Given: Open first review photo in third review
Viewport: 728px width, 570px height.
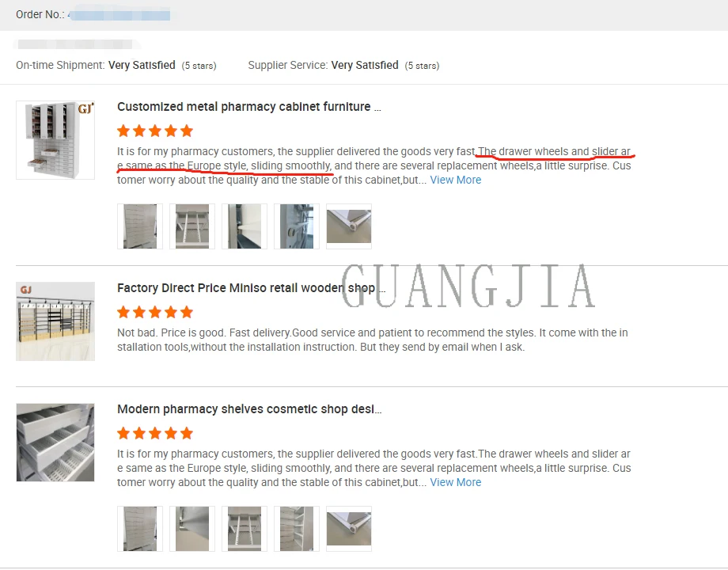Looking at the screenshot, I should [x=140, y=529].
